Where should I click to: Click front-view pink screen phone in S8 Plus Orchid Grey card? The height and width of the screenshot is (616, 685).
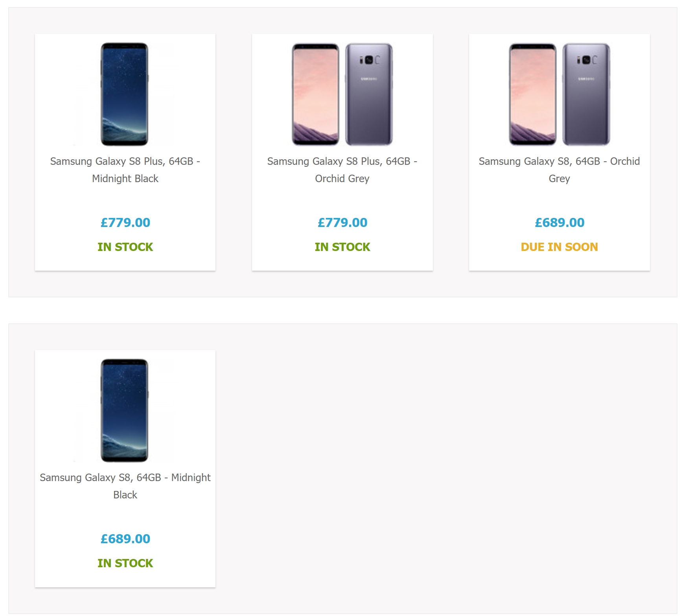click(x=315, y=94)
